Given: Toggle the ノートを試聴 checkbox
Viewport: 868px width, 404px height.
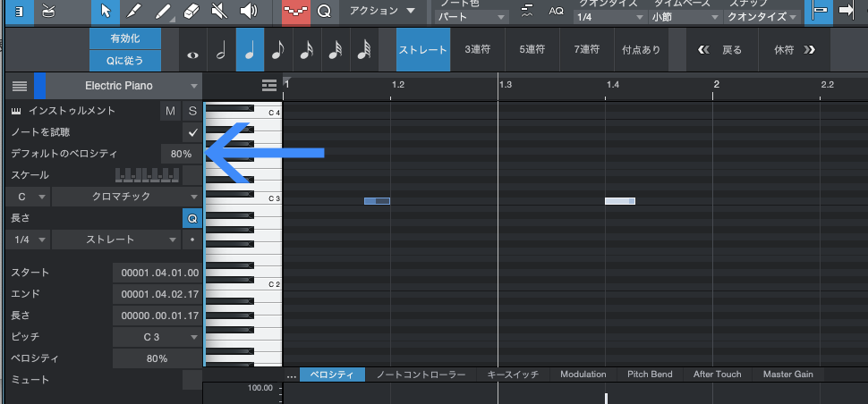Looking at the screenshot, I should [192, 132].
